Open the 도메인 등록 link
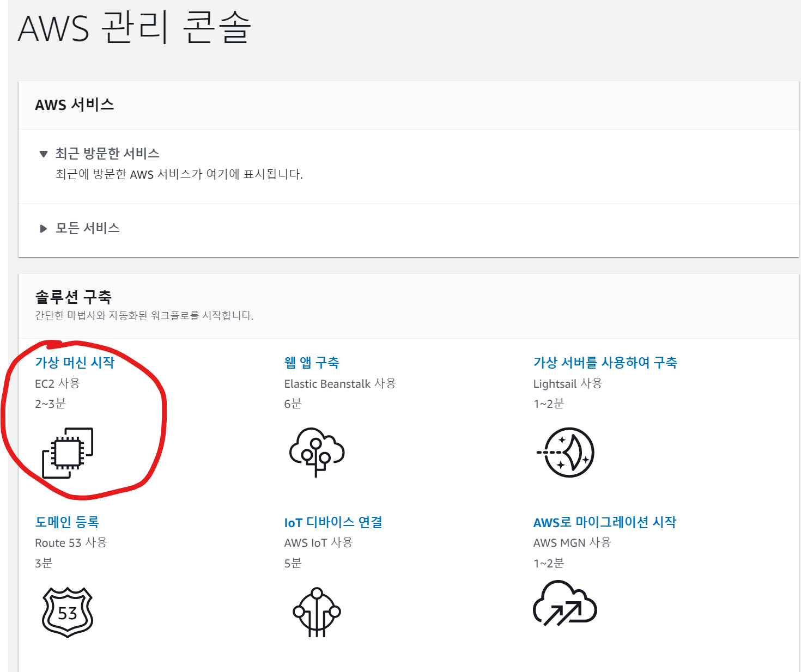Viewport: 801px width, 672px height. pos(67,522)
